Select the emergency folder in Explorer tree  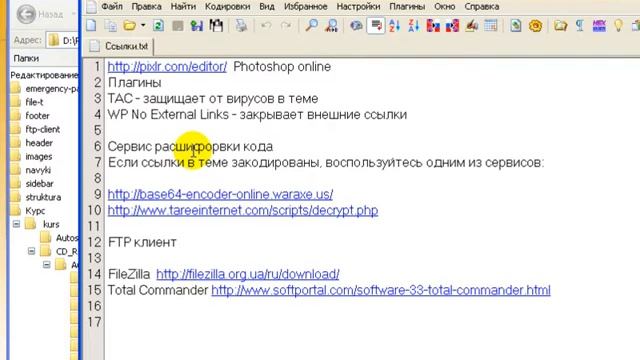click(x=45, y=89)
